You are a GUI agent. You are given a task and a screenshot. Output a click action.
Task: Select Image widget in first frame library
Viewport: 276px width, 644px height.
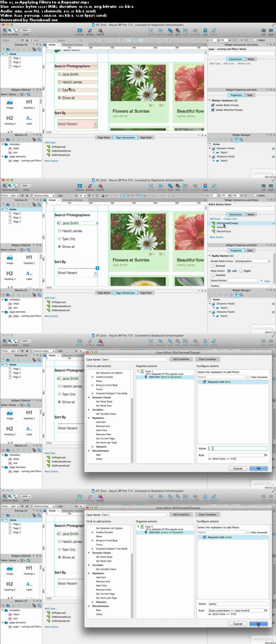(10, 104)
